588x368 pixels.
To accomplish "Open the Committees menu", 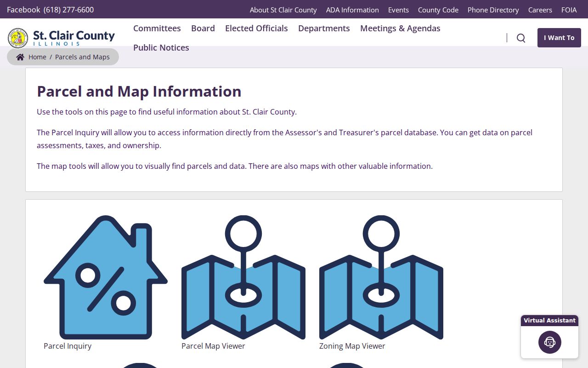I will 157,28.
